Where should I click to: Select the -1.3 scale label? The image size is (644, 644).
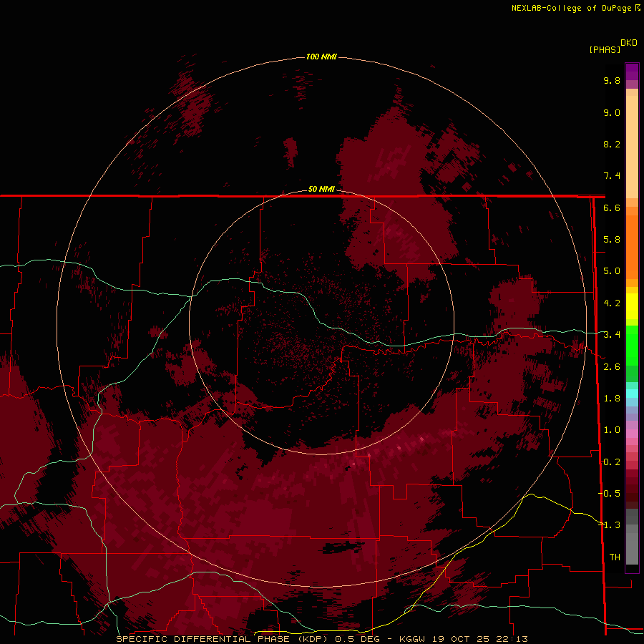pos(610,525)
